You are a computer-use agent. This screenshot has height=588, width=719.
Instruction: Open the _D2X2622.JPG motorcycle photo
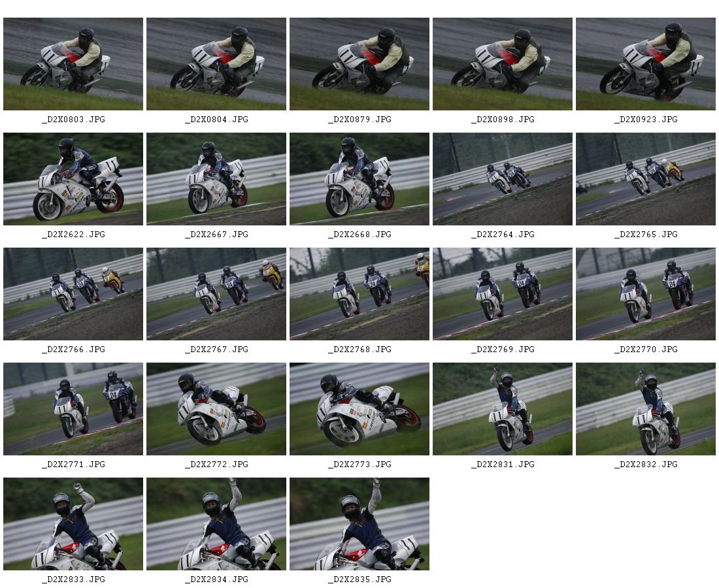point(73,179)
